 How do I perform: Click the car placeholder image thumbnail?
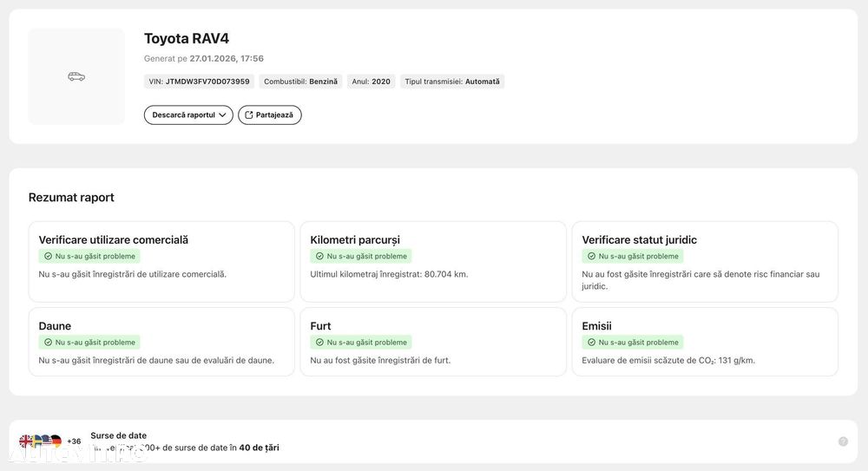pos(76,76)
